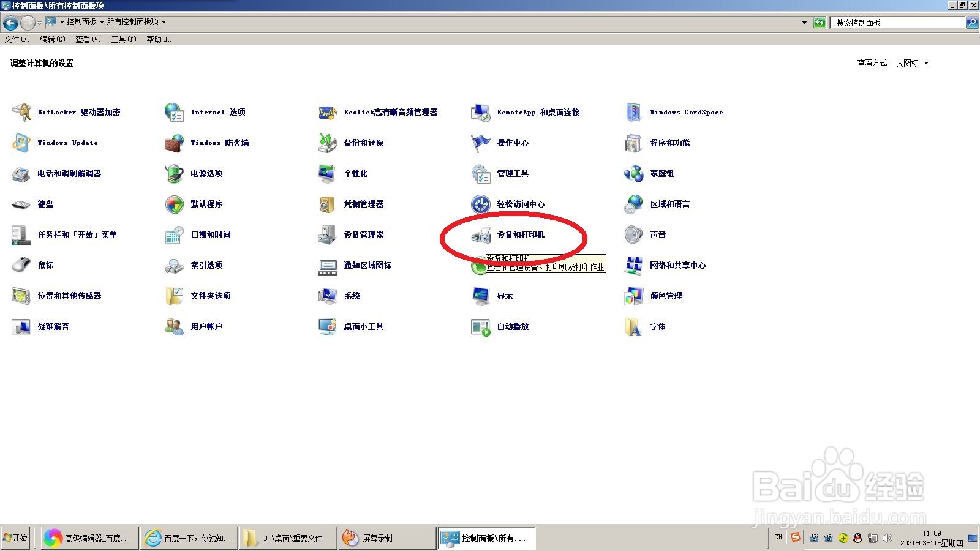980x551 pixels.
Task: Expand dropdown arrow after 控制面板 breadcrumb
Action: coord(102,22)
